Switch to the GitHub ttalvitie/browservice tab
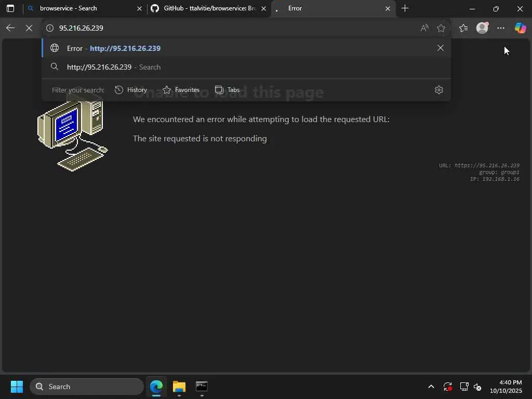532x399 pixels. pos(209,8)
